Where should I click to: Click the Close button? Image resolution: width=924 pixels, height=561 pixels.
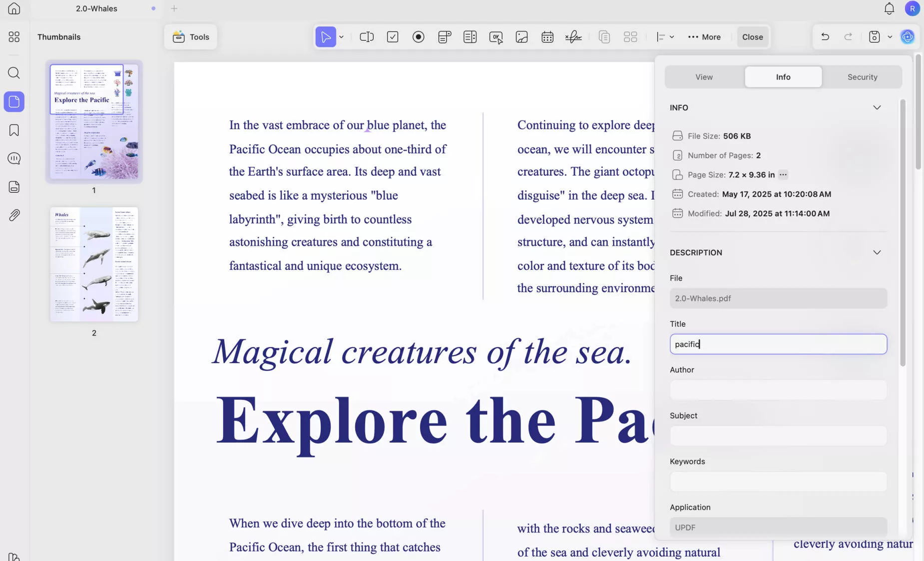point(752,36)
